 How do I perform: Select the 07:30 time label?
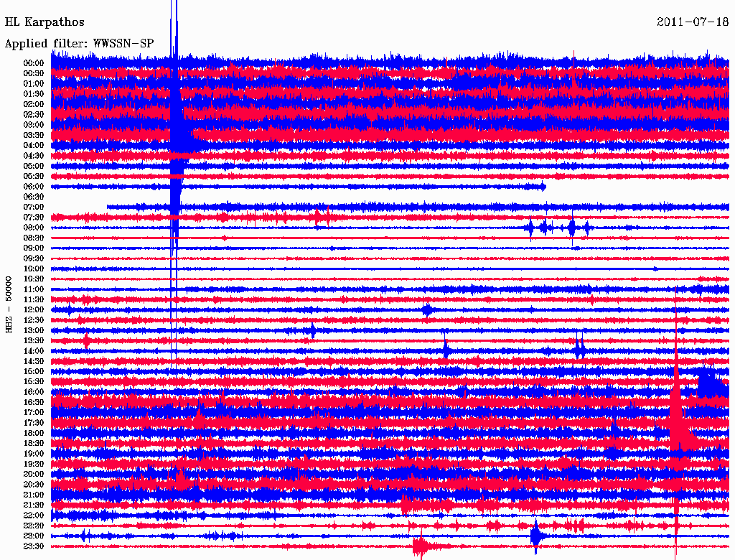click(34, 217)
